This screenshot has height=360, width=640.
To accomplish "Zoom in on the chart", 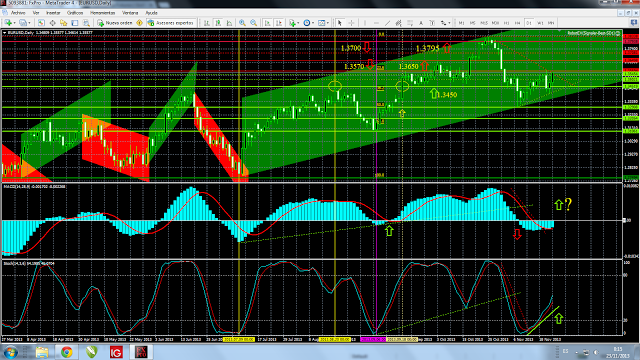I will pyautogui.click(x=242, y=23).
